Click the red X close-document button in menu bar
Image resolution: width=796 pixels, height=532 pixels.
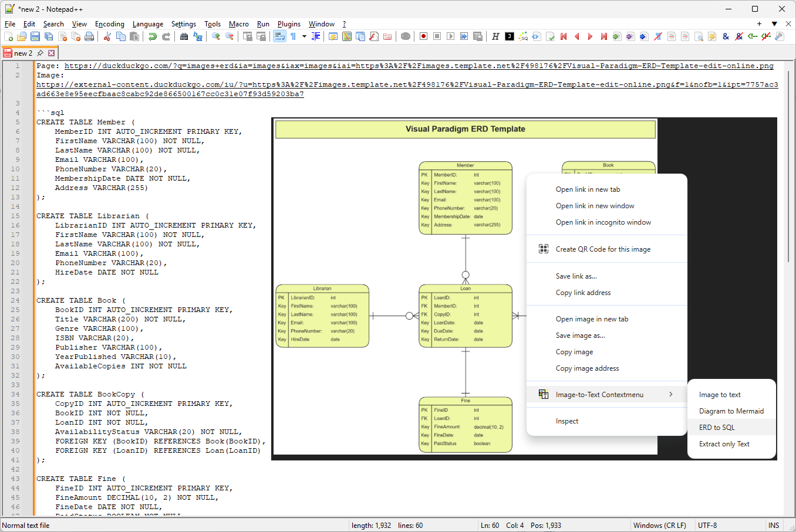pos(788,24)
